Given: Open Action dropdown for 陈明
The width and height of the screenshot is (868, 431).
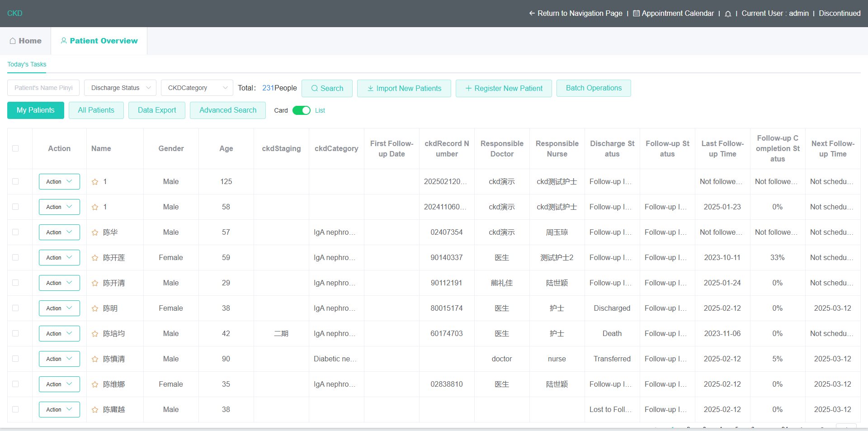Looking at the screenshot, I should click(59, 308).
